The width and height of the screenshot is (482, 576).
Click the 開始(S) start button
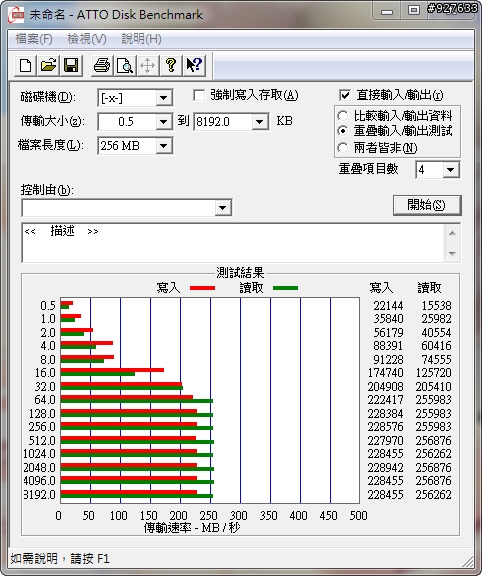pos(427,205)
